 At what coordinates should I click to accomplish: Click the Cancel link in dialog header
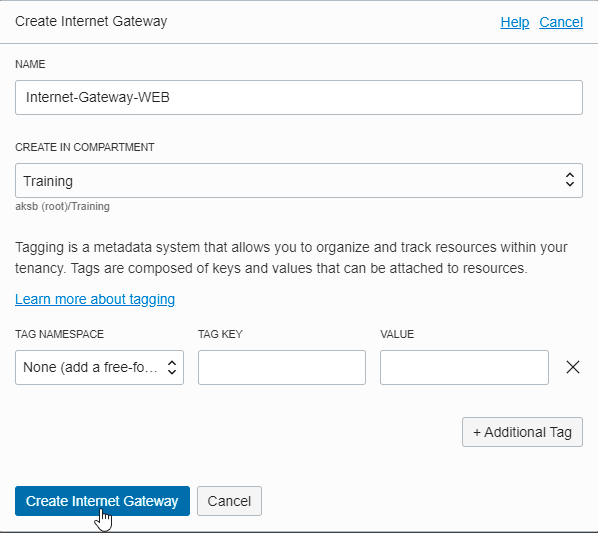[x=561, y=22]
